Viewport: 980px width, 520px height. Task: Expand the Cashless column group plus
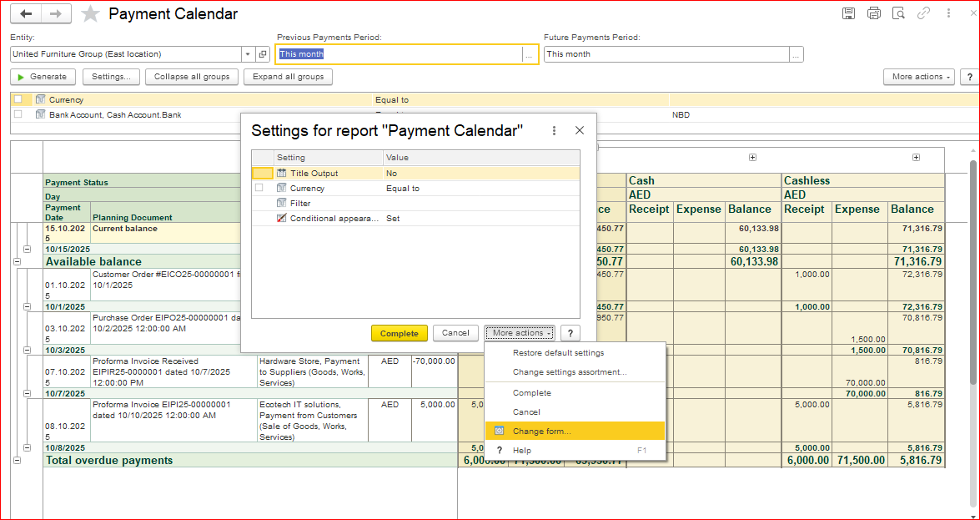pyautogui.click(x=916, y=157)
